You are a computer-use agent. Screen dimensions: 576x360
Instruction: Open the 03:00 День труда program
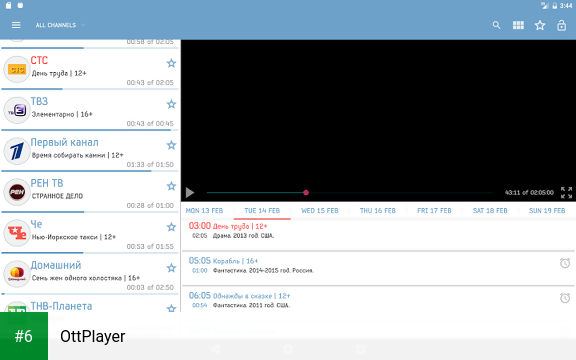pyautogui.click(x=378, y=235)
